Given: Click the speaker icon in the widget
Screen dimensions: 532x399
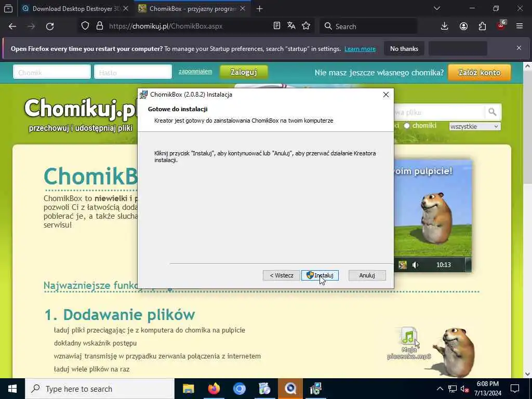Looking at the screenshot, I should pos(416,265).
